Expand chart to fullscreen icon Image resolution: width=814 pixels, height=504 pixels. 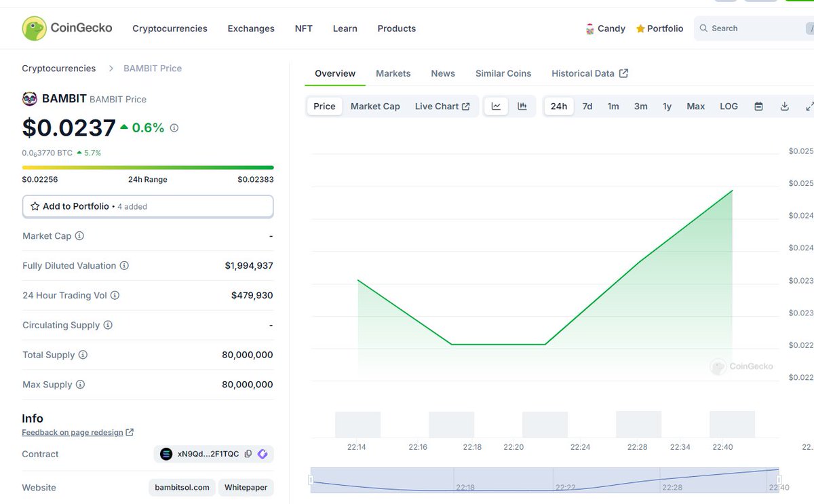pos(809,106)
